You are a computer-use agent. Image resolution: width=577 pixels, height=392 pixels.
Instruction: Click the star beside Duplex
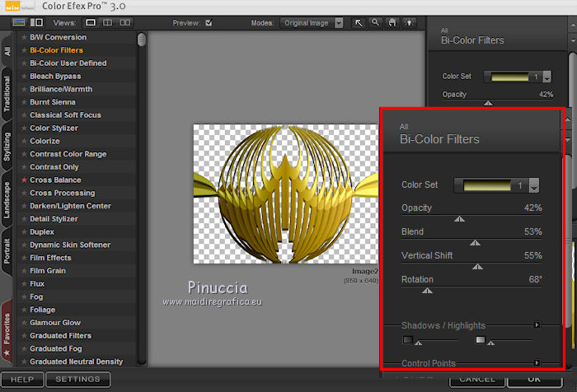pyautogui.click(x=24, y=231)
